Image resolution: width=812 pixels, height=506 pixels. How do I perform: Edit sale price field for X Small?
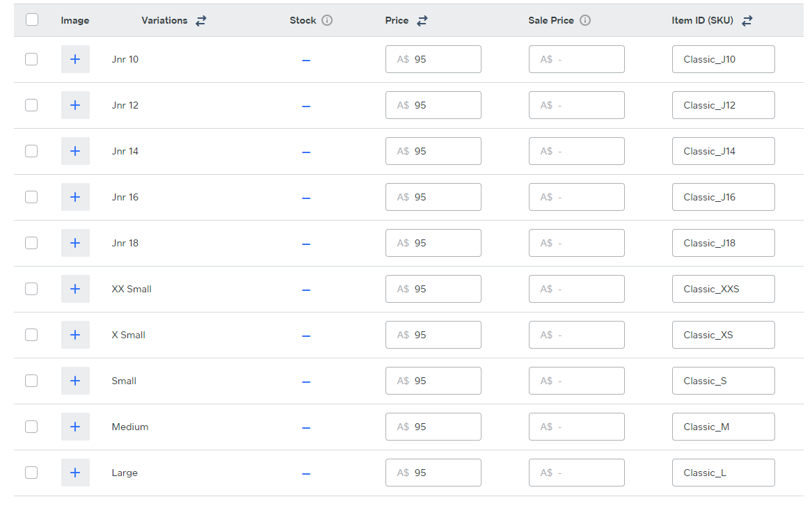pyautogui.click(x=577, y=335)
